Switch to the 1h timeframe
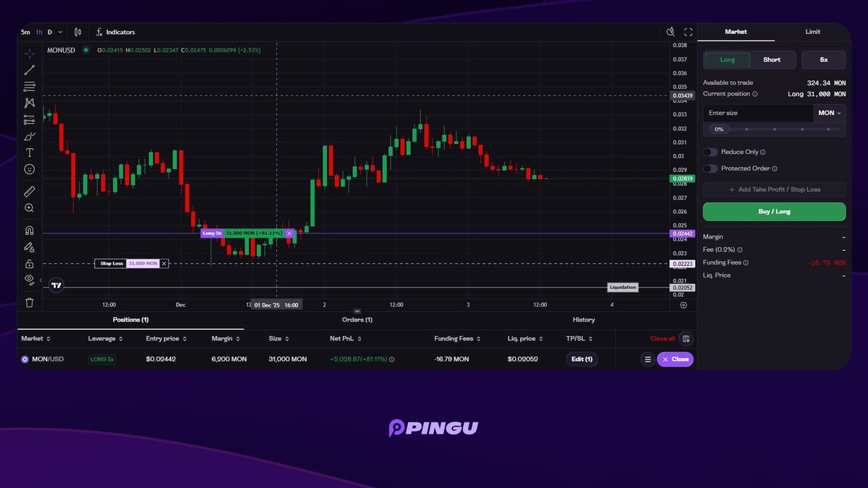868x488 pixels. (x=39, y=32)
